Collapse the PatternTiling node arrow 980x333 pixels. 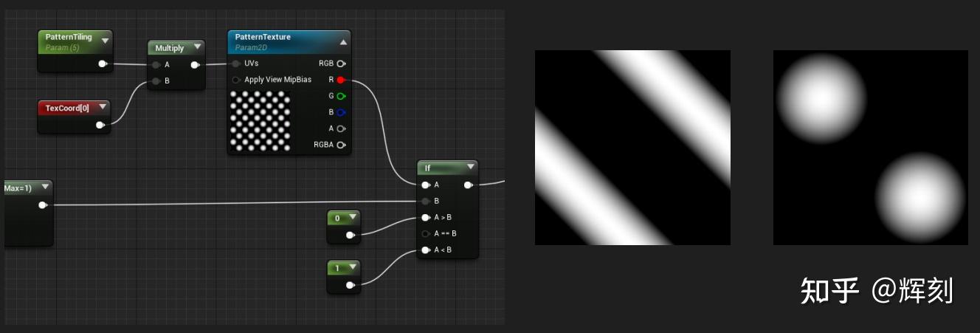105,41
